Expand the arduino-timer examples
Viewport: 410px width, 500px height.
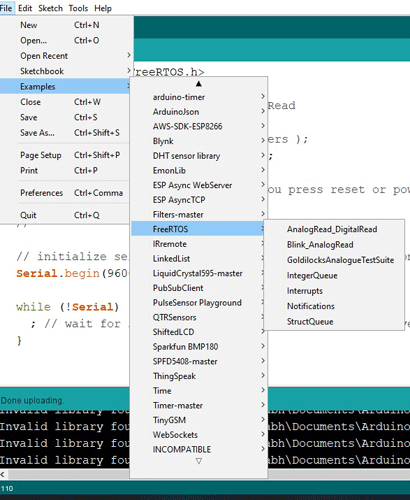point(199,97)
